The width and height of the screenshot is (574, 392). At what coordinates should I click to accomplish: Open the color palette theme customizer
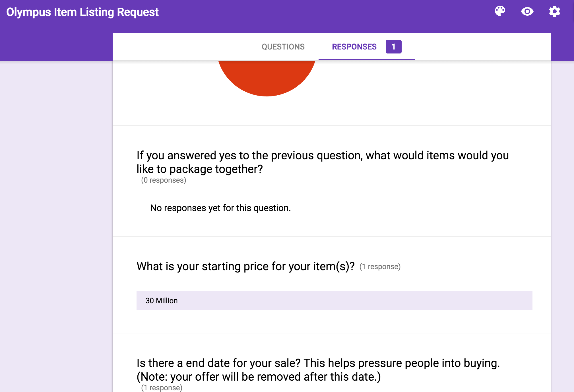click(500, 11)
